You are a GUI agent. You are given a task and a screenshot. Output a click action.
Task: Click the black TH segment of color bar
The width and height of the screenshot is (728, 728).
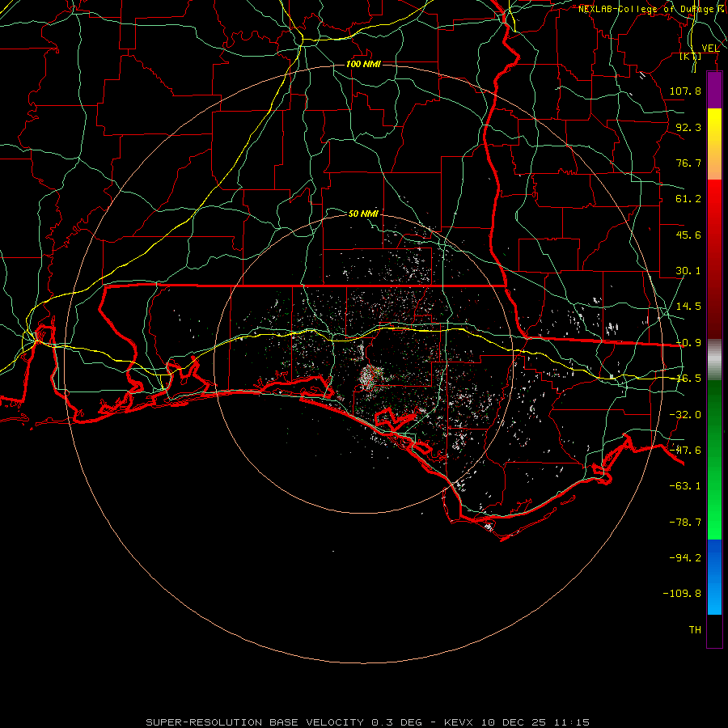pos(714,630)
